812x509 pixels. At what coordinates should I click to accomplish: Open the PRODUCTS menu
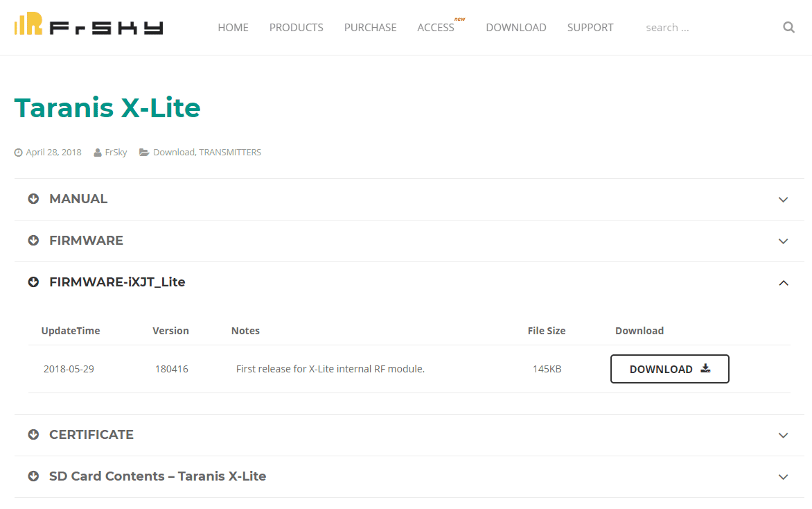(297, 28)
